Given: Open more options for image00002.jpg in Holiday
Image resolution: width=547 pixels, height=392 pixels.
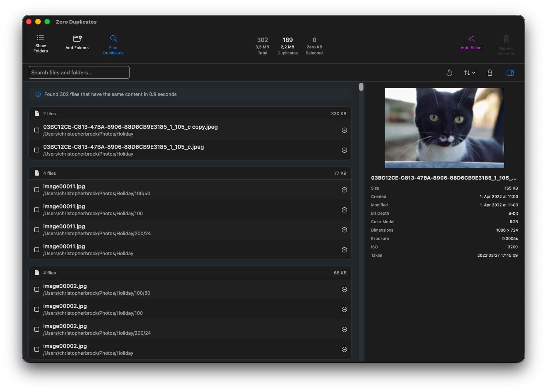Looking at the screenshot, I should point(344,349).
